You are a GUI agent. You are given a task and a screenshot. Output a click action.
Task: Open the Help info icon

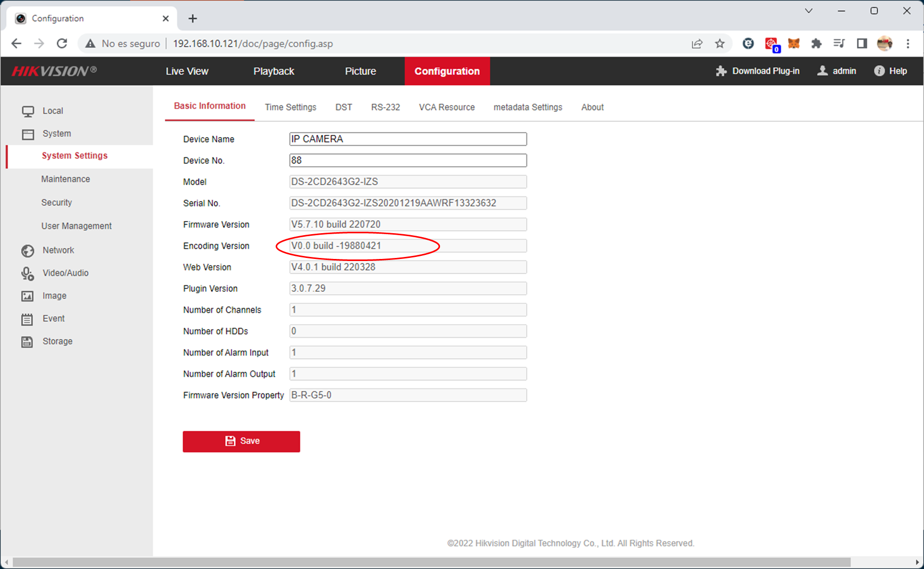point(879,71)
